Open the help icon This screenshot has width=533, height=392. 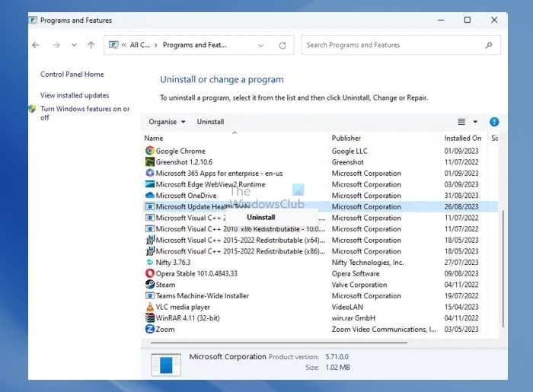494,122
